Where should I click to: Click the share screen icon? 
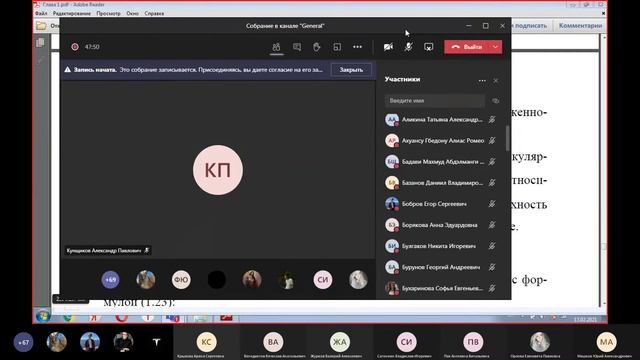coord(428,47)
